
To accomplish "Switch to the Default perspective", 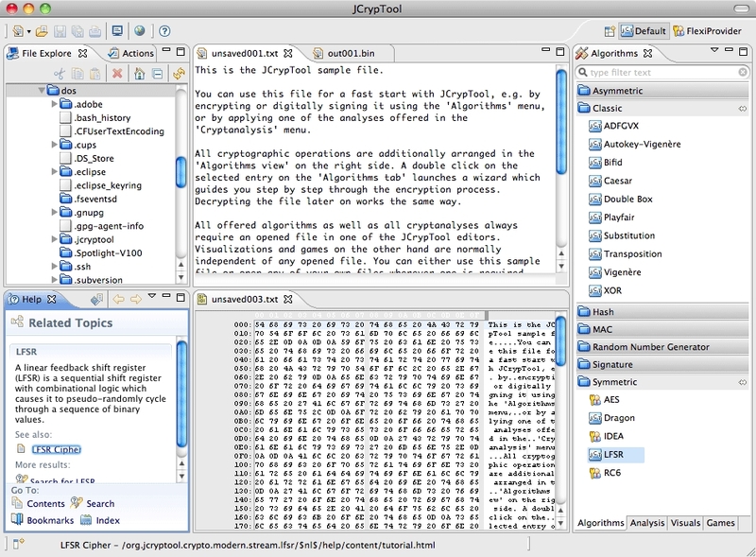I will coord(644,31).
